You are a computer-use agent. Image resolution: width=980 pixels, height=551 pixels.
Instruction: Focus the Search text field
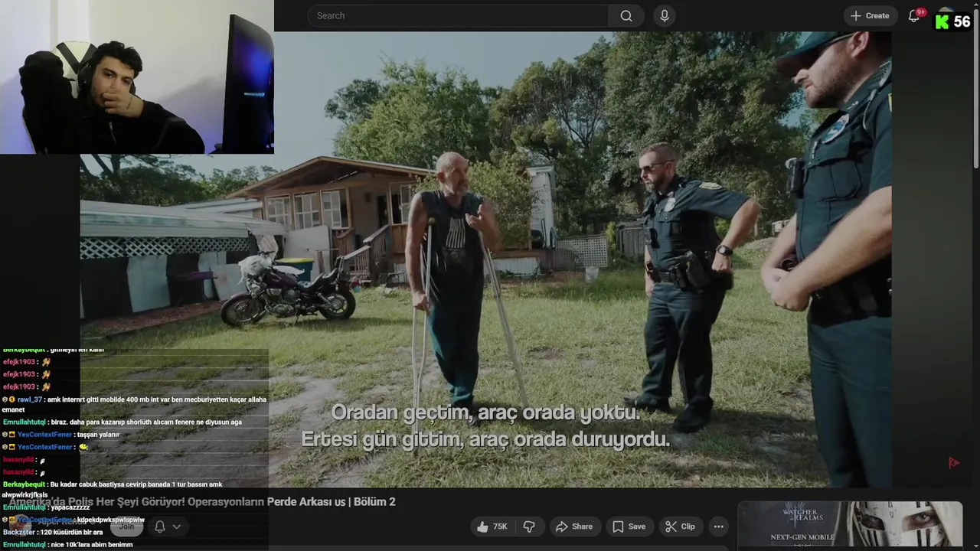tap(458, 16)
